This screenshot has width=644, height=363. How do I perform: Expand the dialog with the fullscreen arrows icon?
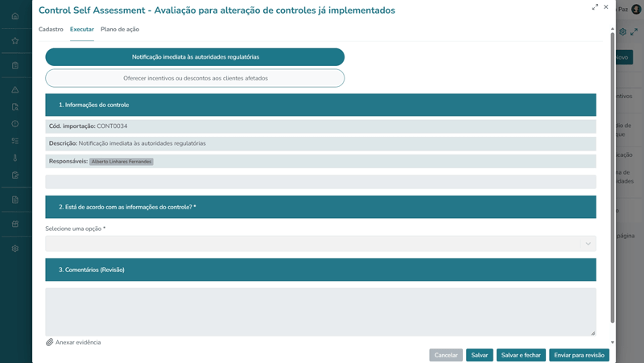(595, 7)
